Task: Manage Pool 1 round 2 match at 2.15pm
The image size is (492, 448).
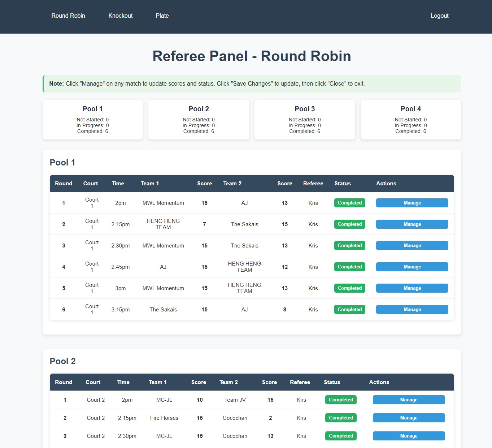Action: pyautogui.click(x=412, y=224)
